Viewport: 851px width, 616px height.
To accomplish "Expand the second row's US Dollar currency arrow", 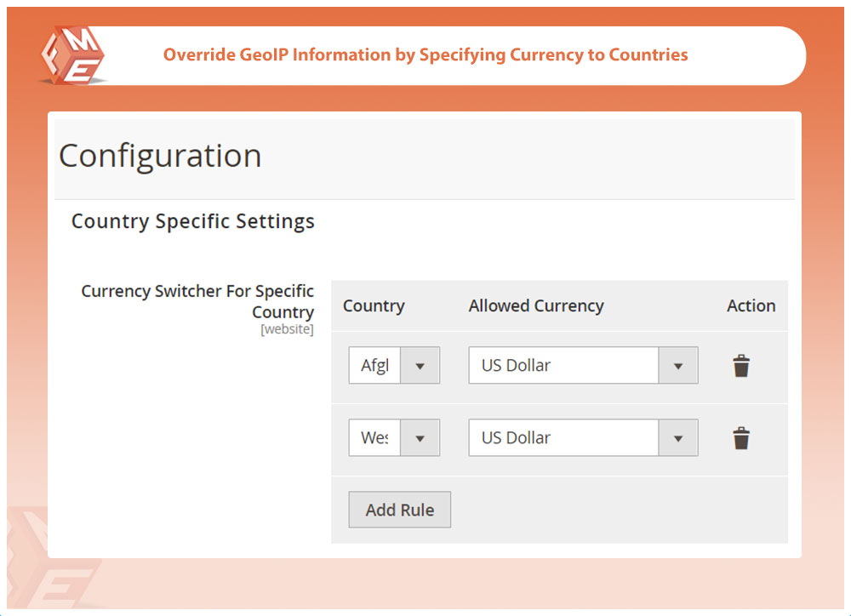I will click(678, 438).
